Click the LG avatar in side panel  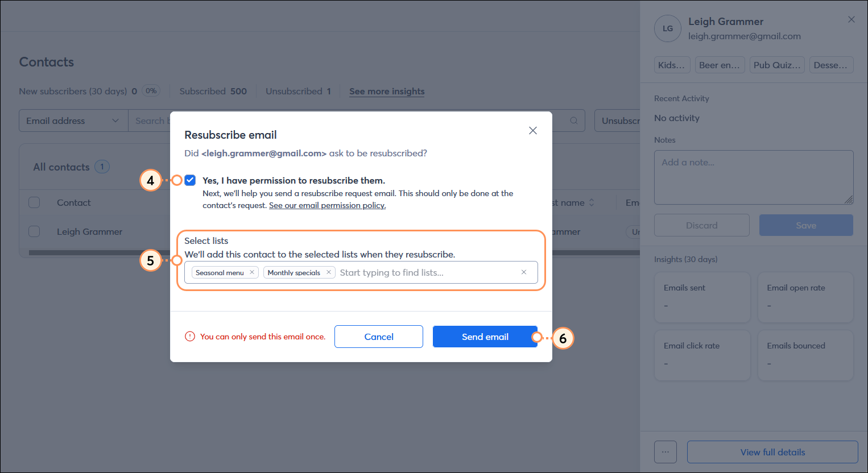(668, 28)
